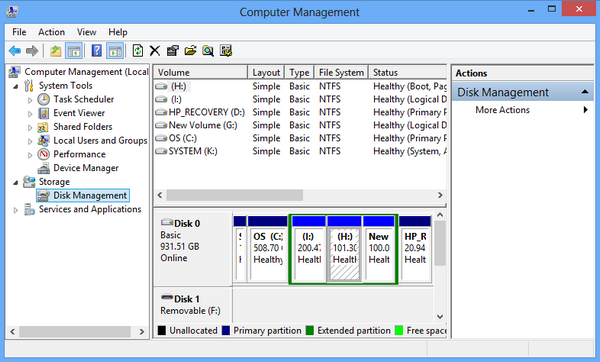Select the (I:) partition block in Disk 0
Viewport: 600px width, 362px height.
tap(309, 249)
